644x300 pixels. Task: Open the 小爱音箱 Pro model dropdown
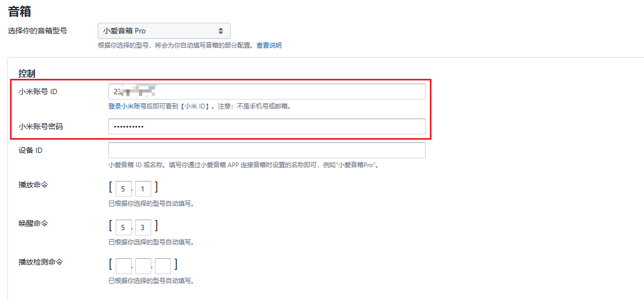point(164,31)
